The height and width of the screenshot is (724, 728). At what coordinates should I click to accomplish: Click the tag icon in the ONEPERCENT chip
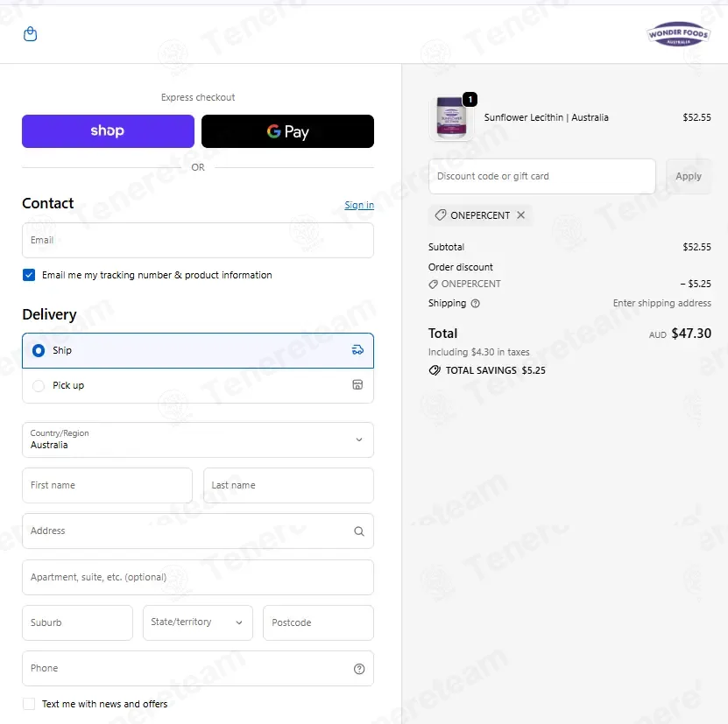tap(440, 214)
